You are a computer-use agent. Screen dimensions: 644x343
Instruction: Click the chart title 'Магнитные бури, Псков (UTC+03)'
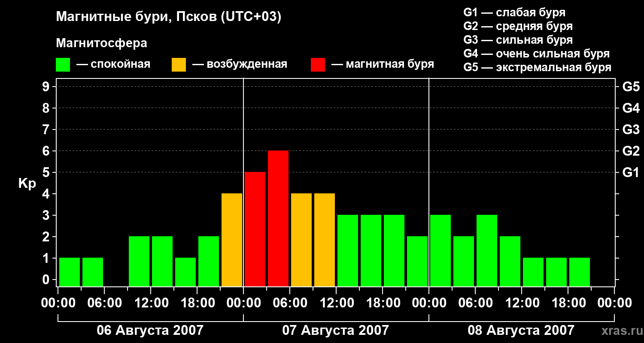(169, 17)
